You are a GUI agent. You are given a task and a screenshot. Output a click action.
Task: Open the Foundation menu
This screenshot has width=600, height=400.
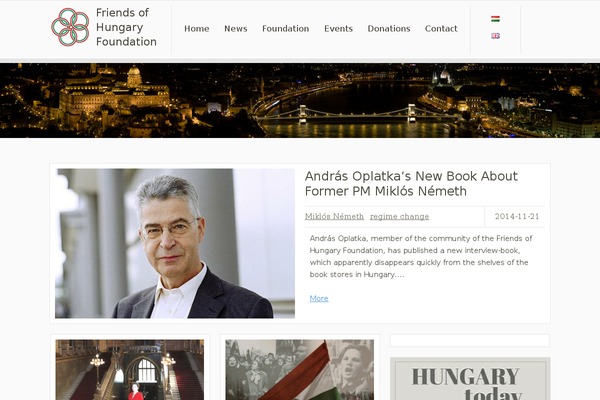click(x=285, y=29)
